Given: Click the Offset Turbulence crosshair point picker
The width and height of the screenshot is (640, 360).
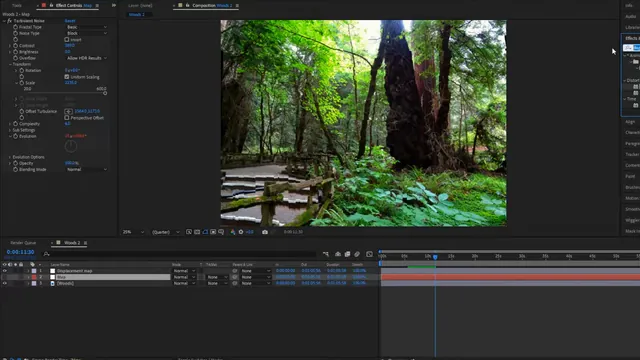Looking at the screenshot, I should point(68,111).
